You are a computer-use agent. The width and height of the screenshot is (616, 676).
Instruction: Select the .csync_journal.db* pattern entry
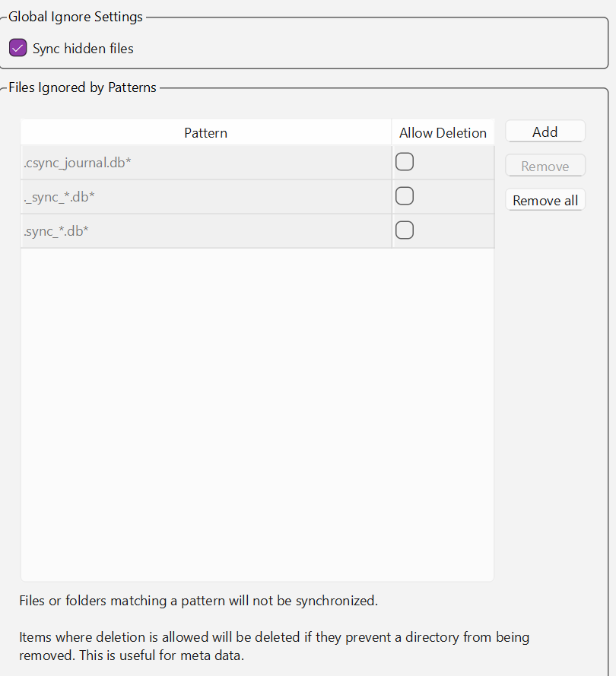pos(206,163)
